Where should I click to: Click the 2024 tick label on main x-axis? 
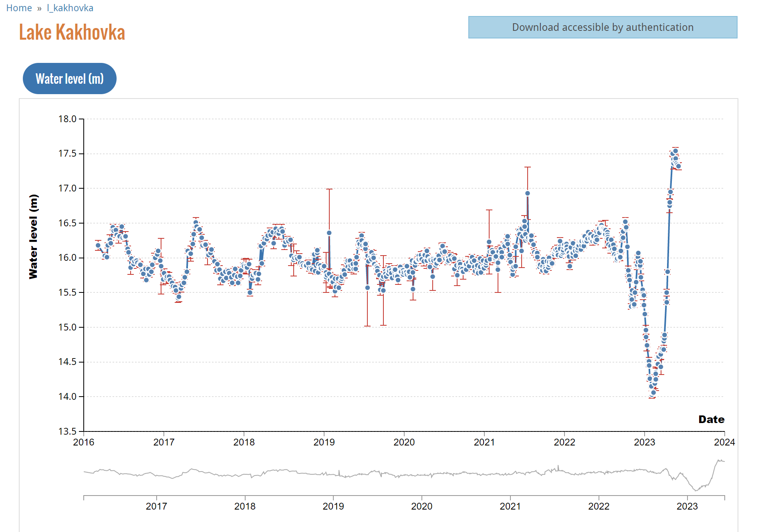click(724, 442)
